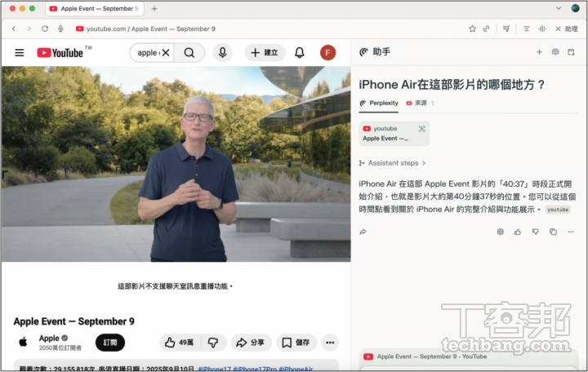Screen dimensions: 588x372
Task: Click the 建立 create button
Action: 265,53
